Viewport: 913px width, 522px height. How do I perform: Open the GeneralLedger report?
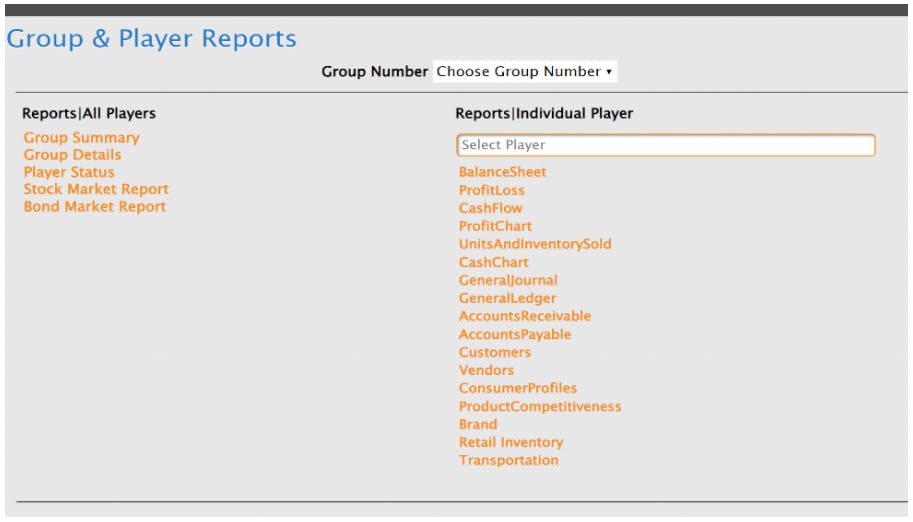click(x=507, y=298)
